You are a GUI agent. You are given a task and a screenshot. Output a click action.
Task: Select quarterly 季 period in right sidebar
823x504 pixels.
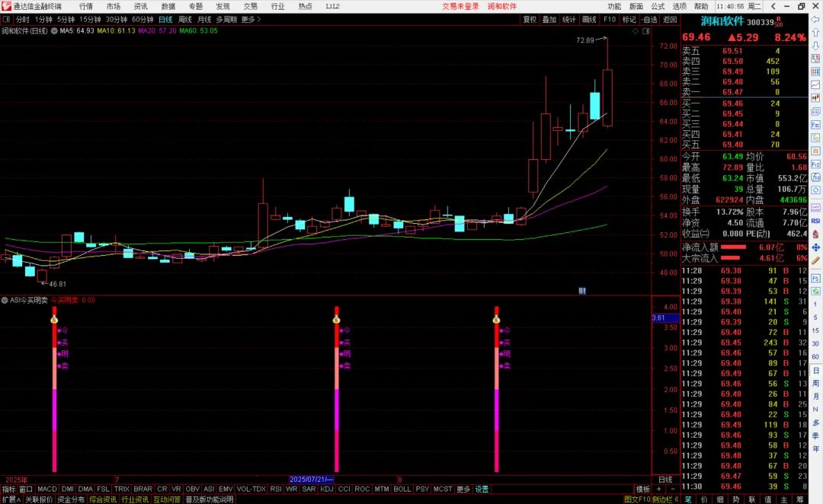[x=815, y=435]
